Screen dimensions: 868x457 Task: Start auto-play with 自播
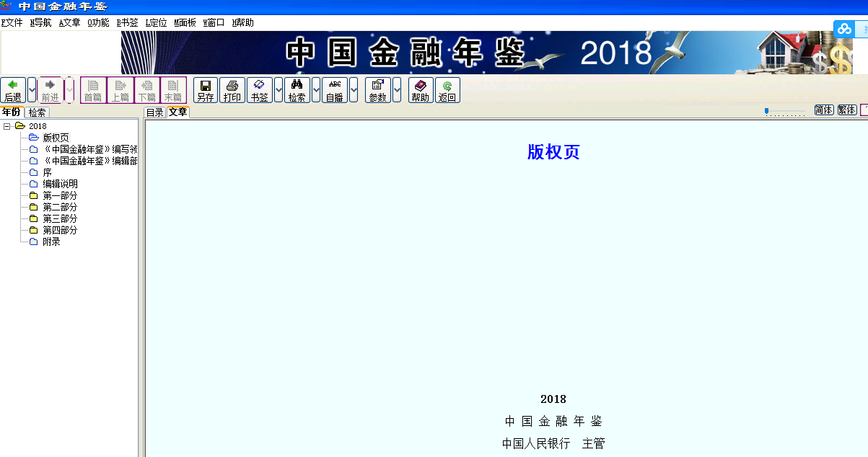(335, 90)
